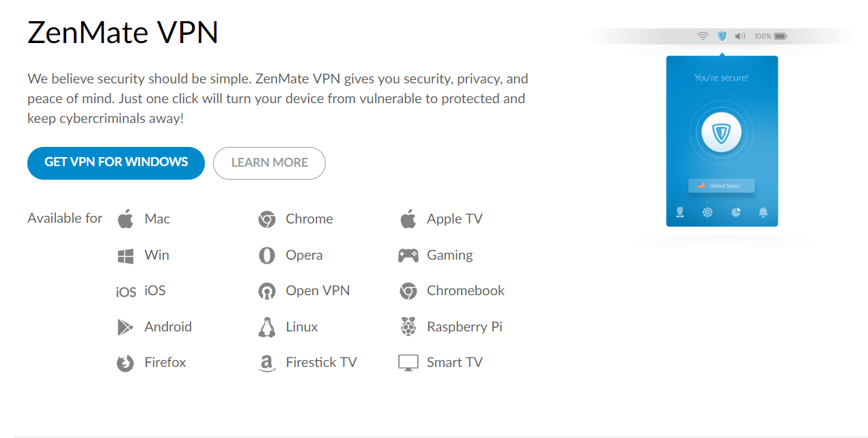Click the GET VPN FOR WINDOWS button
Viewport: 868px width, 438px height.
point(115,163)
